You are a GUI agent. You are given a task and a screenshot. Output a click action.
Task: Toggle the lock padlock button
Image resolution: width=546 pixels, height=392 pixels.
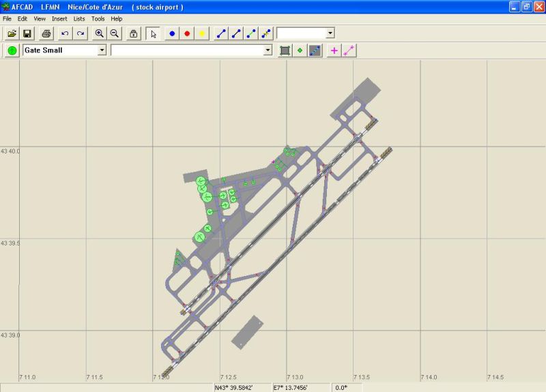click(134, 33)
